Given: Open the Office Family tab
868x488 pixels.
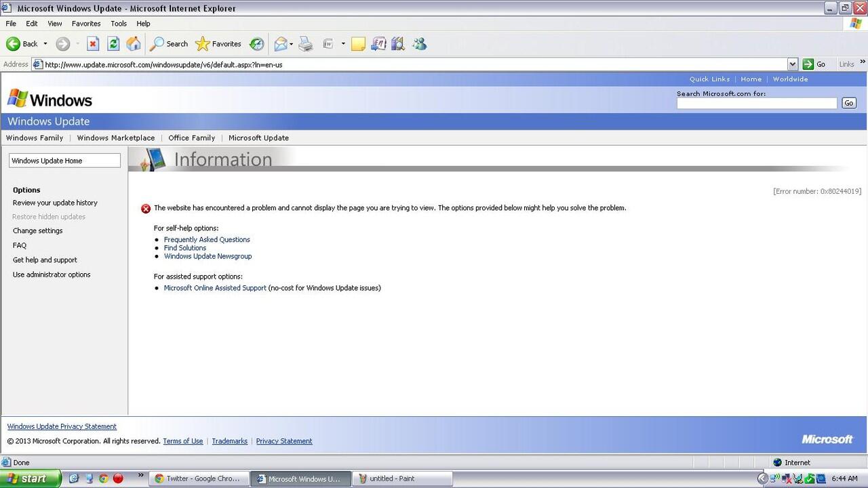Looking at the screenshot, I should 192,138.
